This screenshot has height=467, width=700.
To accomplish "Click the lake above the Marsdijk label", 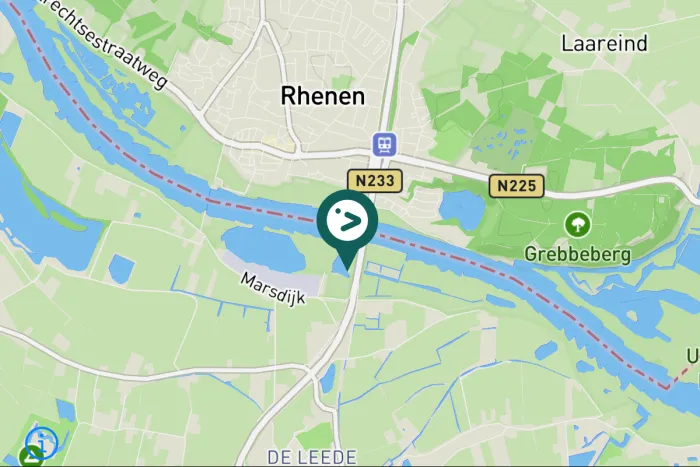I will coord(262,249).
